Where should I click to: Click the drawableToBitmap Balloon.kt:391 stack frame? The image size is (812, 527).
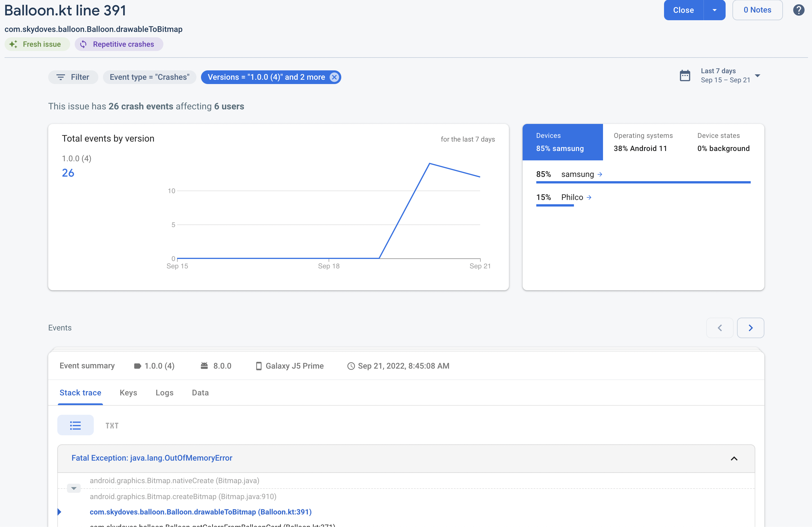[201, 512]
